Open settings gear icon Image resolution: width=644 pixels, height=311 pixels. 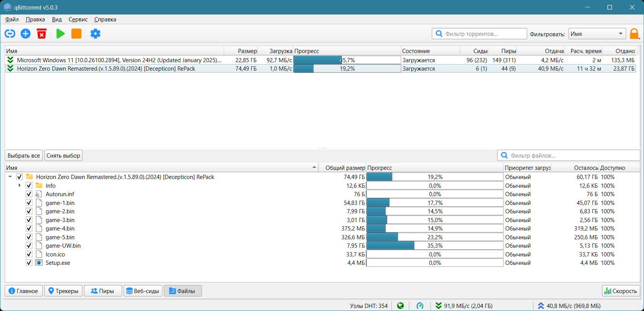click(x=95, y=34)
